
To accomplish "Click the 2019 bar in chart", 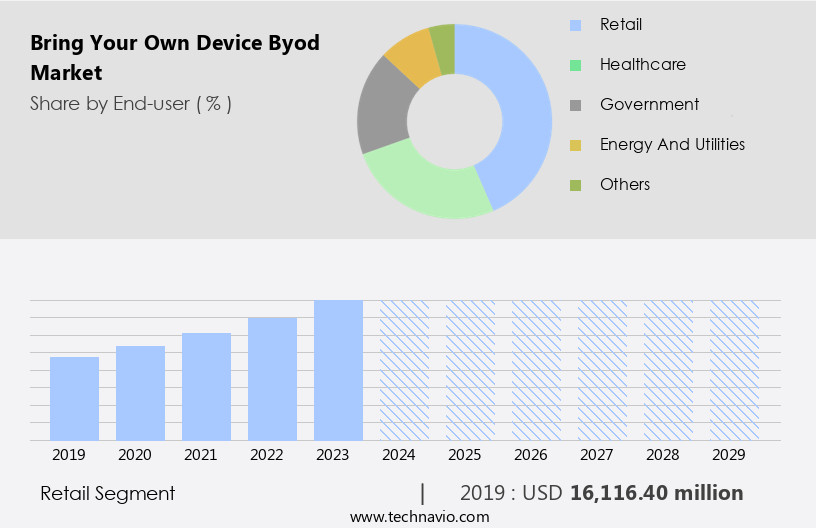I will tap(74, 398).
